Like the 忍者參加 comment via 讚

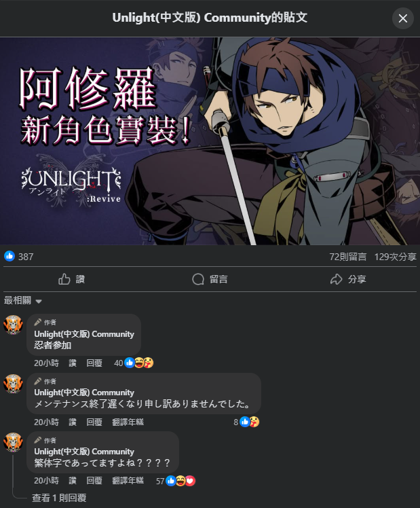[x=73, y=363]
